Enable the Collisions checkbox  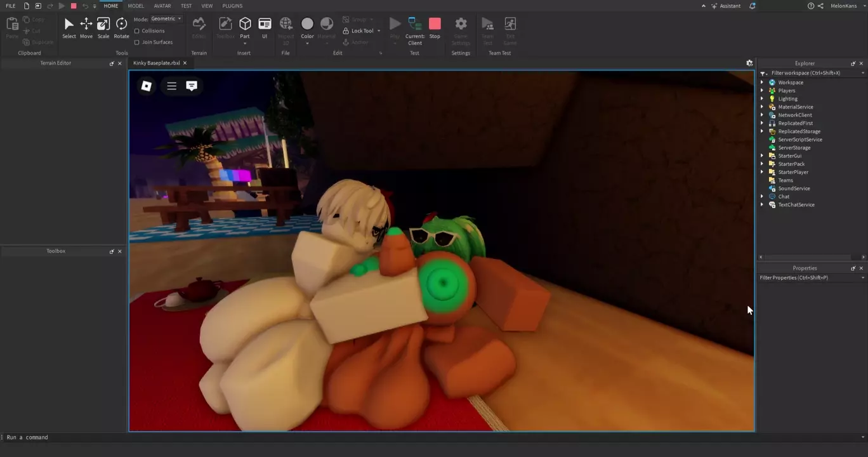(x=137, y=31)
